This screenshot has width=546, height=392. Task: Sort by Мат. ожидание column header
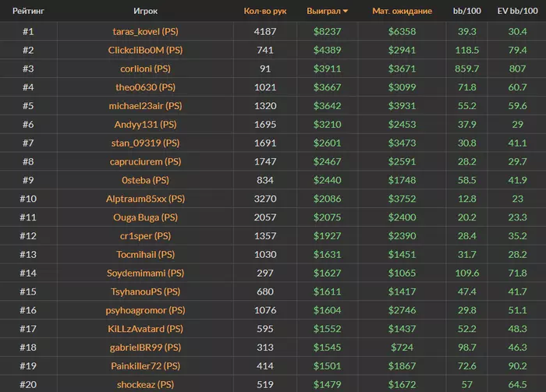click(402, 12)
